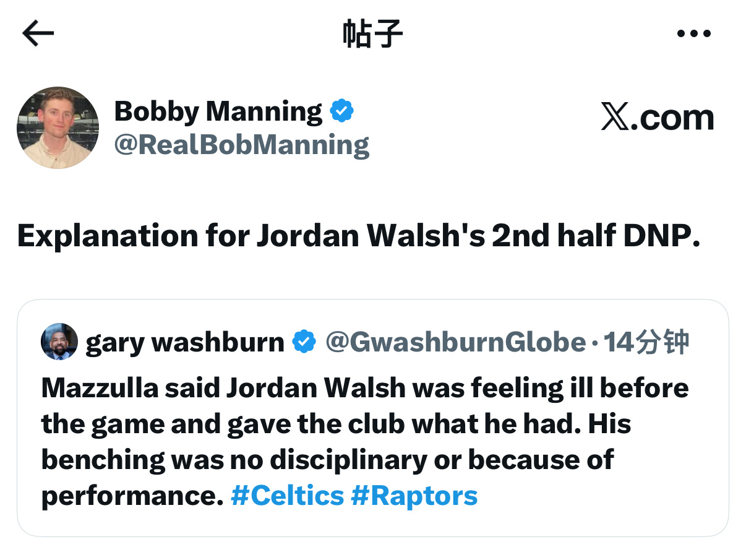
Task: Expand the more actions ellipsis at top right
Action: pos(694,33)
